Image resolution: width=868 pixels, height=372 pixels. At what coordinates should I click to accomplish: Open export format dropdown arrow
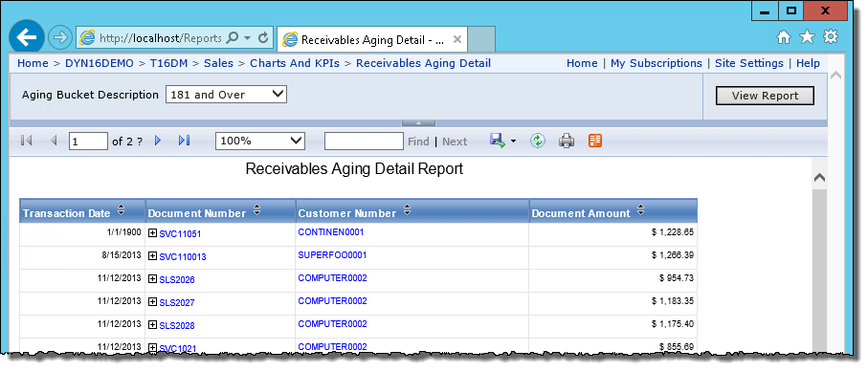tap(513, 142)
